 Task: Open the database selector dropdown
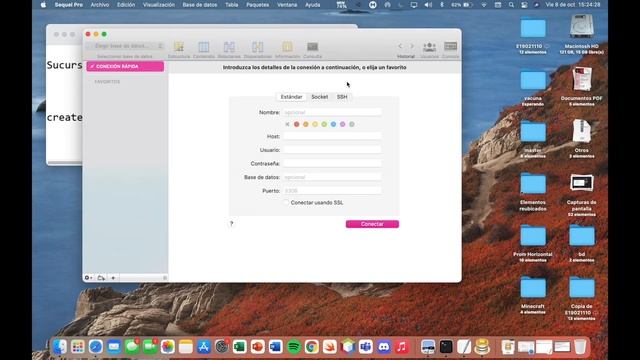(x=124, y=46)
